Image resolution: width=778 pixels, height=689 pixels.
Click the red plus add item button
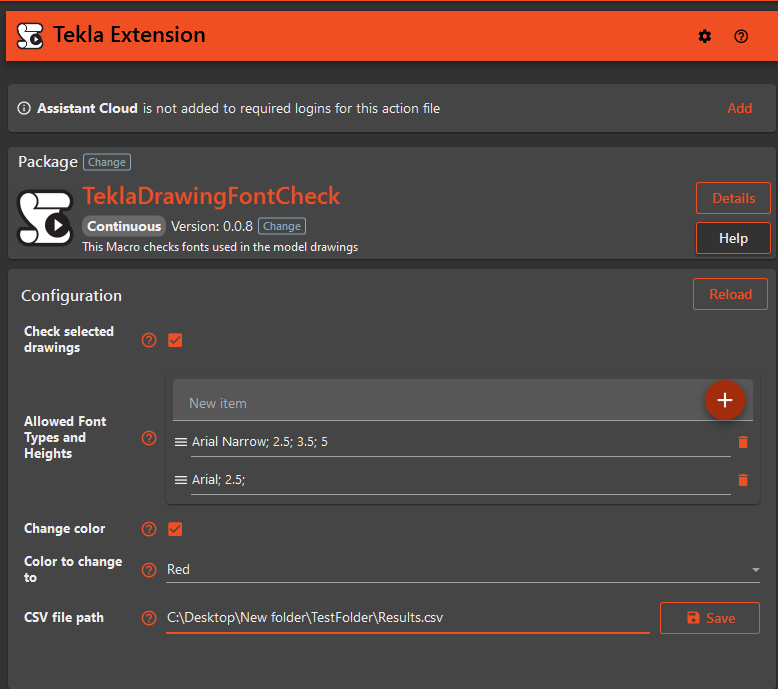[x=724, y=400]
